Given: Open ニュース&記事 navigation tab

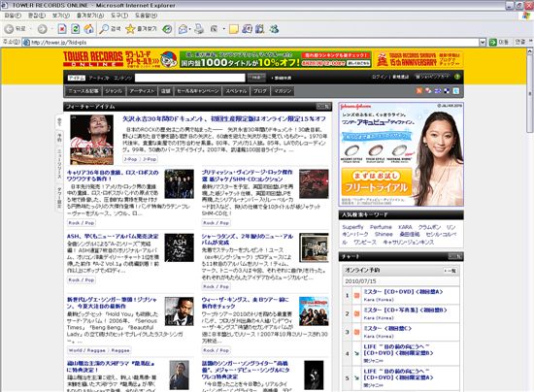Looking at the screenshot, I should click(83, 91).
